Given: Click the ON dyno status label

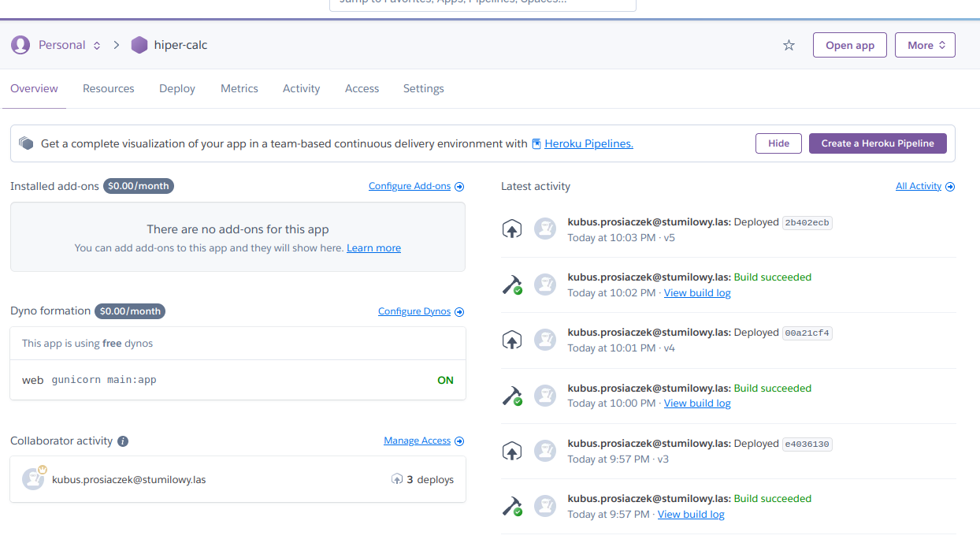Looking at the screenshot, I should click(x=445, y=381).
